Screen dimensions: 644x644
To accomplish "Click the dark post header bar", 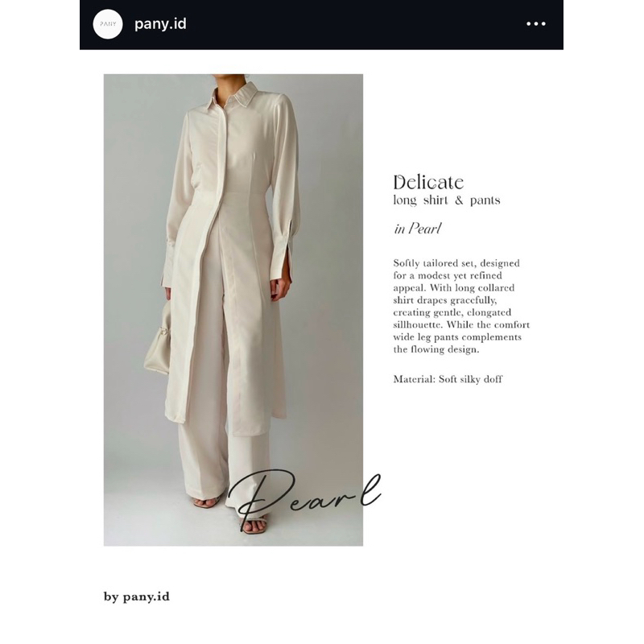I will 321,25.
